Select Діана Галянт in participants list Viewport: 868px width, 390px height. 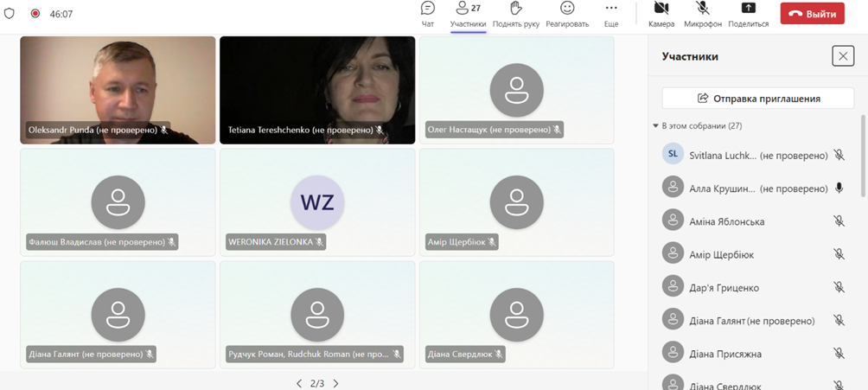coord(754,321)
